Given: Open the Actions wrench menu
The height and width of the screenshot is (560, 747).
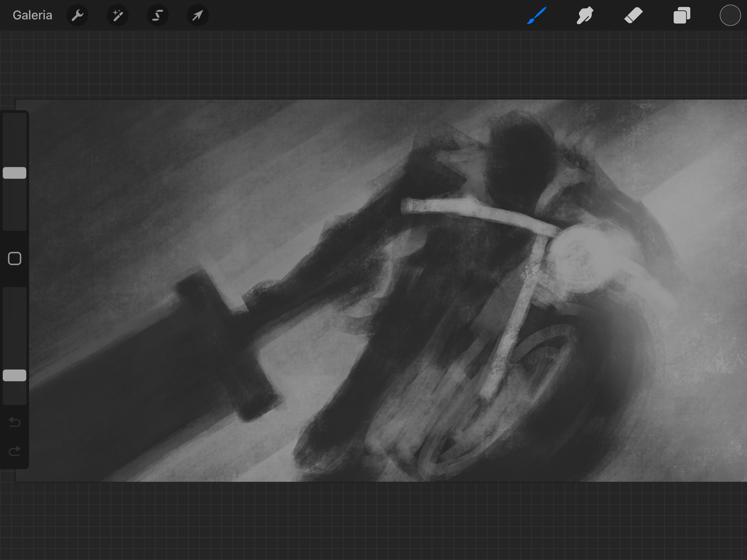Looking at the screenshot, I should [77, 15].
